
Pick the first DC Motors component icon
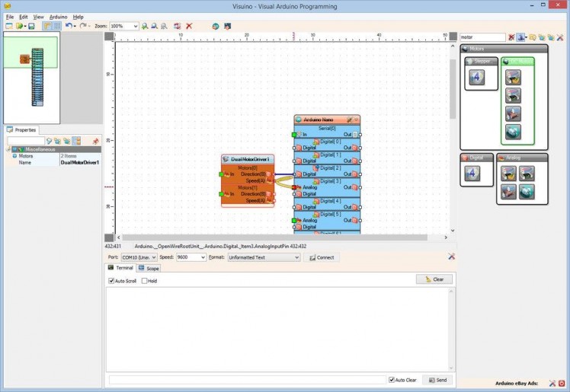click(x=514, y=77)
